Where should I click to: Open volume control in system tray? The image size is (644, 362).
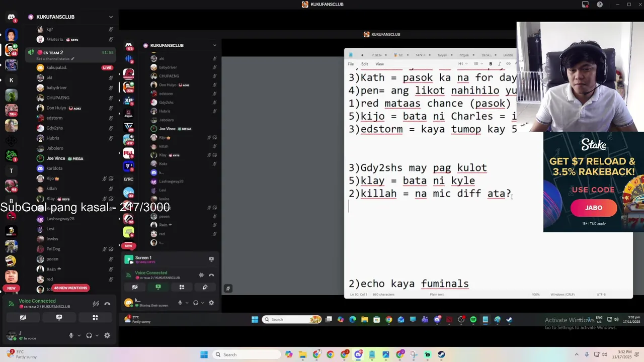(x=604, y=354)
